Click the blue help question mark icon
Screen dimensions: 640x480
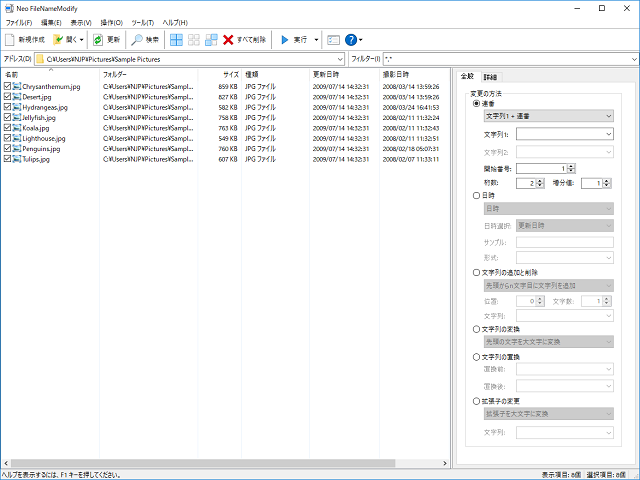click(351, 40)
